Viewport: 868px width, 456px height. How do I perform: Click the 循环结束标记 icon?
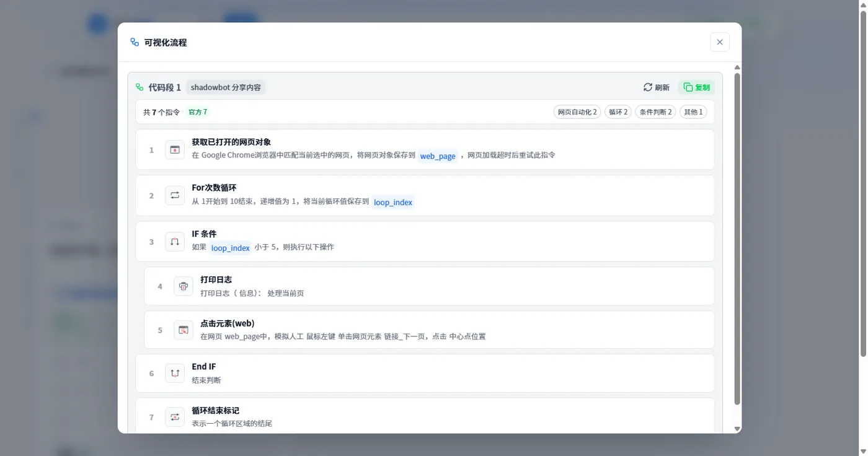(175, 417)
